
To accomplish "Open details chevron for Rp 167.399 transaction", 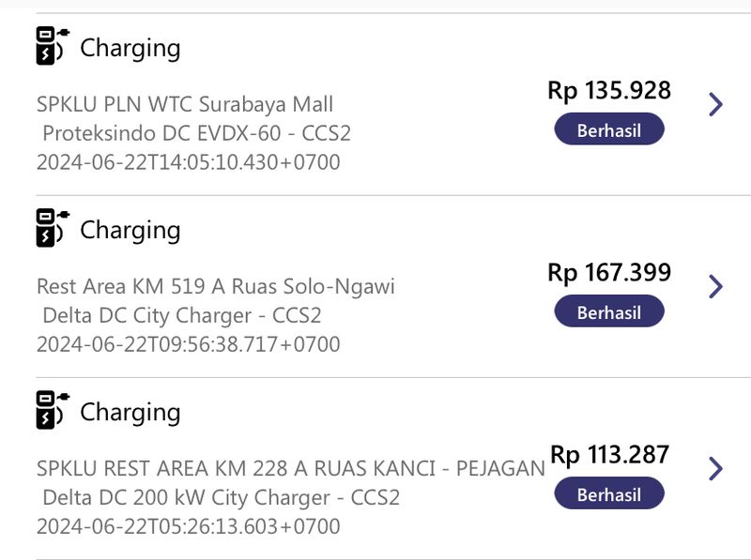I will pyautogui.click(x=715, y=287).
